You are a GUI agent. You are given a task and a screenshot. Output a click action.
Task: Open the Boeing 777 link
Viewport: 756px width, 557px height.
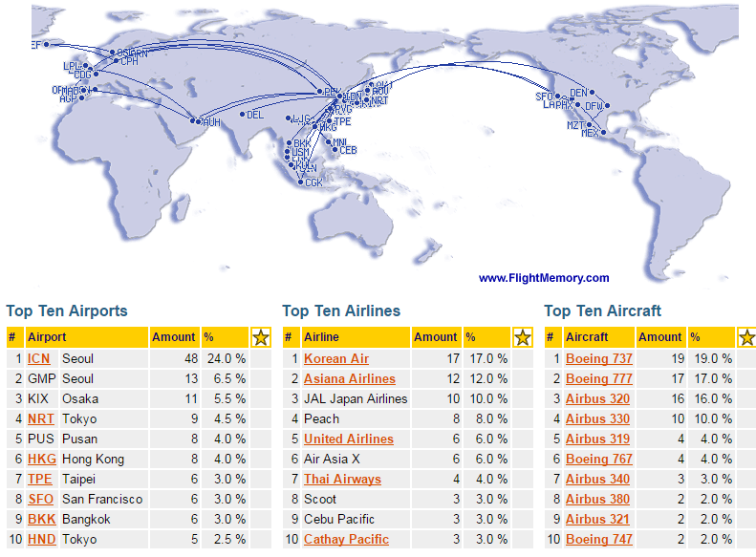point(599,378)
